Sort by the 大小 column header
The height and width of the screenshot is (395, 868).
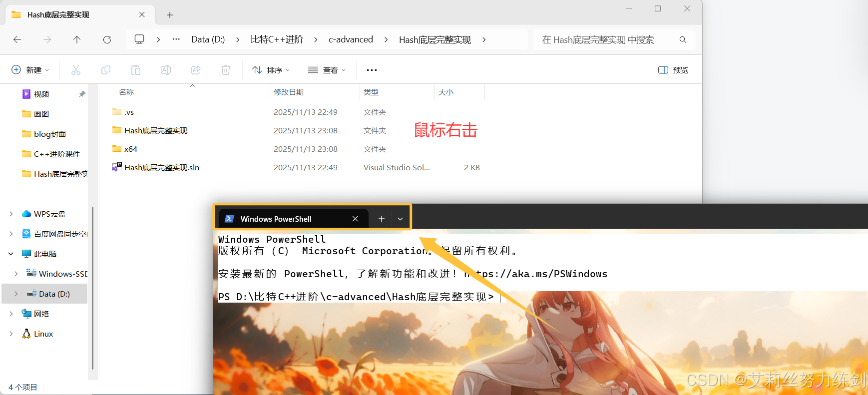point(446,92)
